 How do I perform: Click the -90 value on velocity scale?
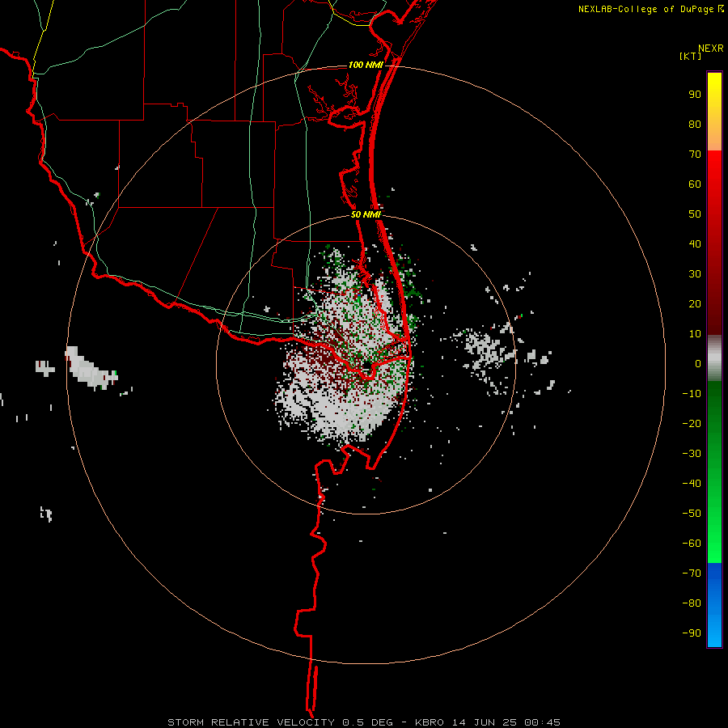click(x=692, y=633)
